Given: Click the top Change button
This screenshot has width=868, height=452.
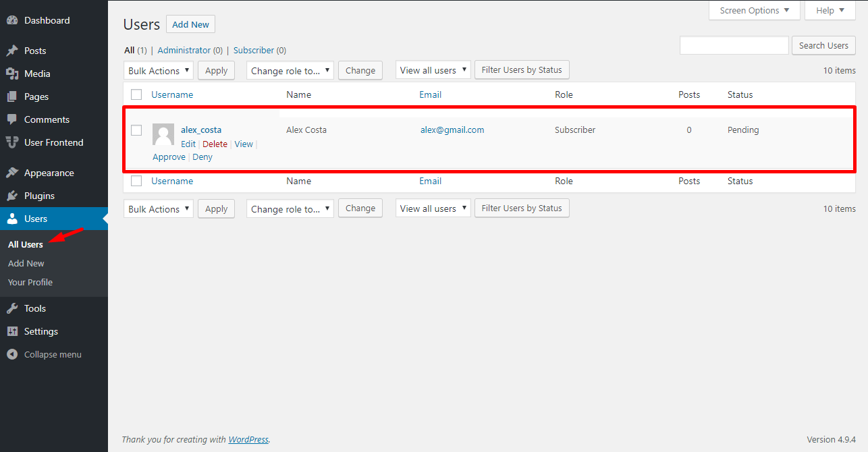Looking at the screenshot, I should 360,70.
